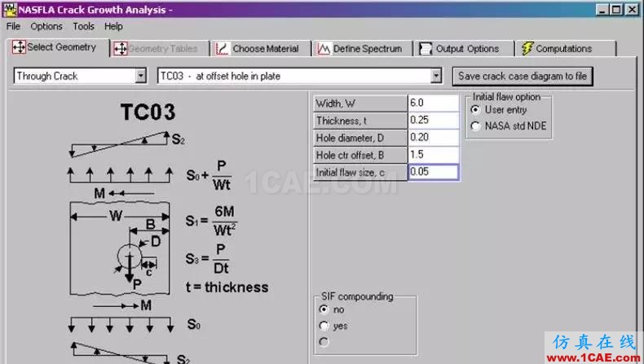This screenshot has width=644, height=364.
Task: Click the Hole diameter, D label cell
Action: pyautogui.click(x=360, y=138)
